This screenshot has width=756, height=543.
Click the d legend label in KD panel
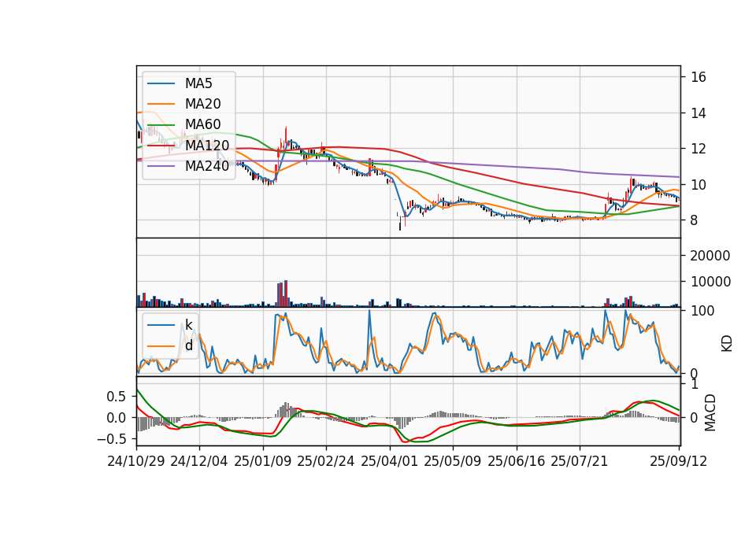(188, 345)
